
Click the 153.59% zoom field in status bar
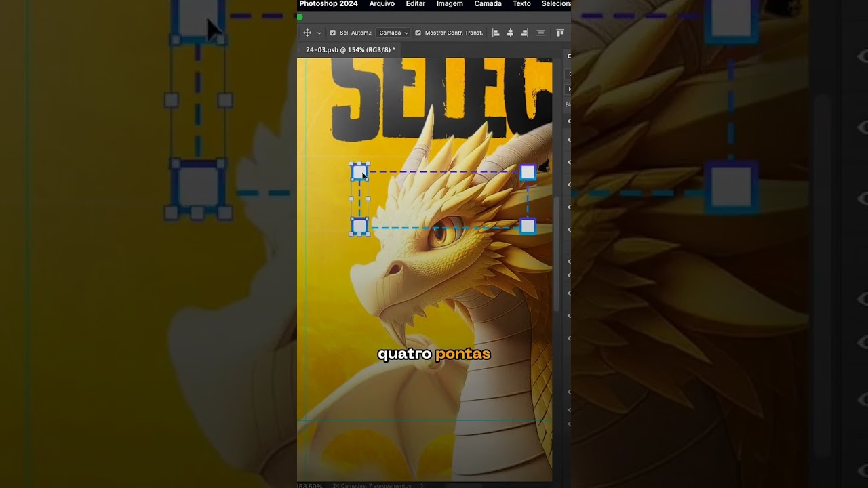click(x=311, y=485)
